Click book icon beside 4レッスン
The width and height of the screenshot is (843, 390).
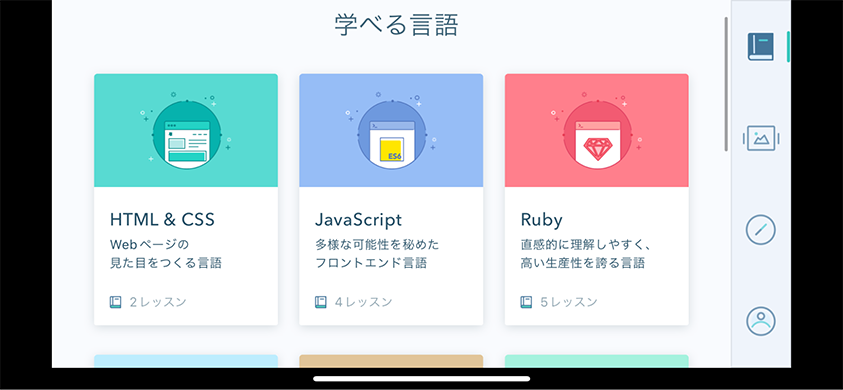[321, 302]
